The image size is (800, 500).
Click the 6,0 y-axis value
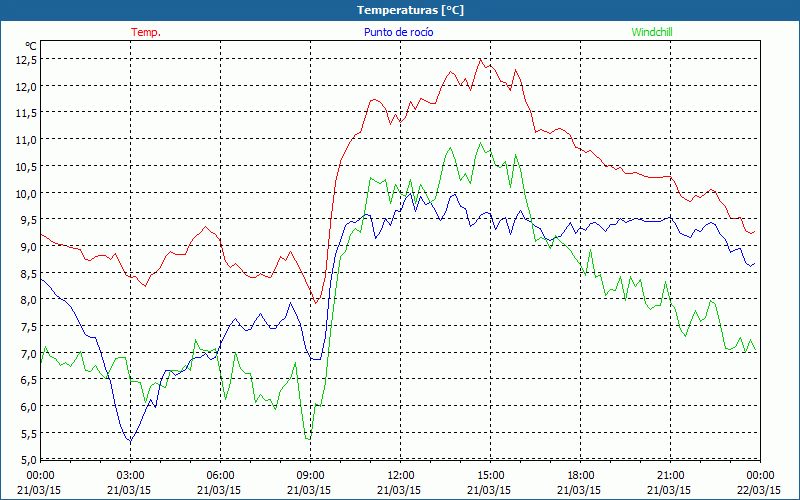pyautogui.click(x=28, y=407)
